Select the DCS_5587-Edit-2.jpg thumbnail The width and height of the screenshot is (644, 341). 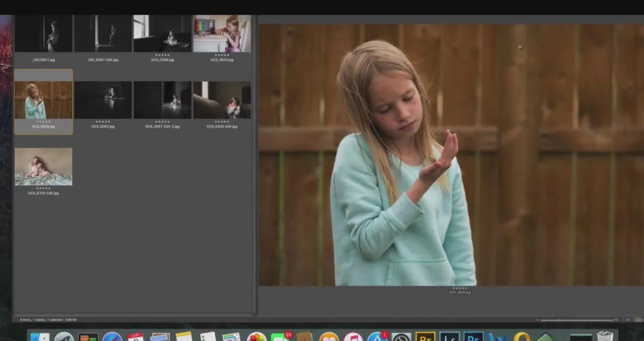[162, 100]
